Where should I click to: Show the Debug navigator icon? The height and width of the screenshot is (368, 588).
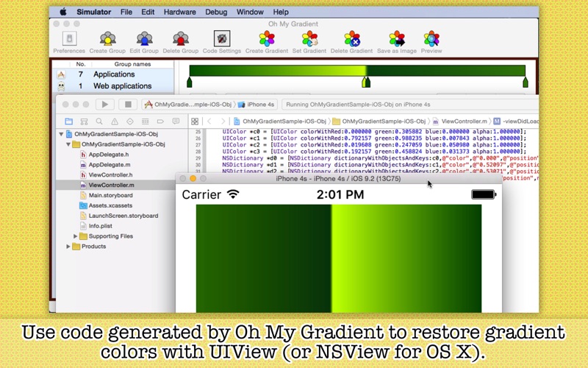pyautogui.click(x=145, y=121)
